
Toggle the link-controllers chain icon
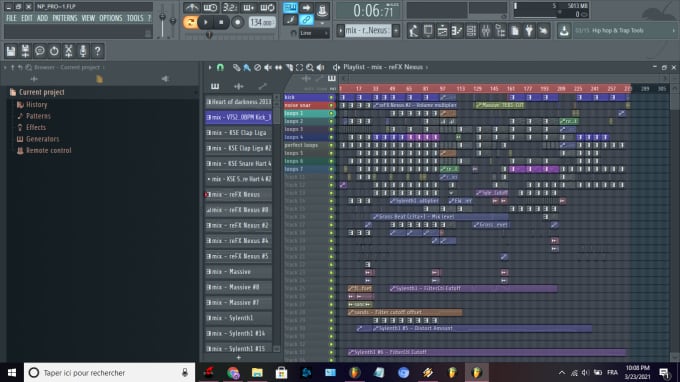(x=306, y=20)
